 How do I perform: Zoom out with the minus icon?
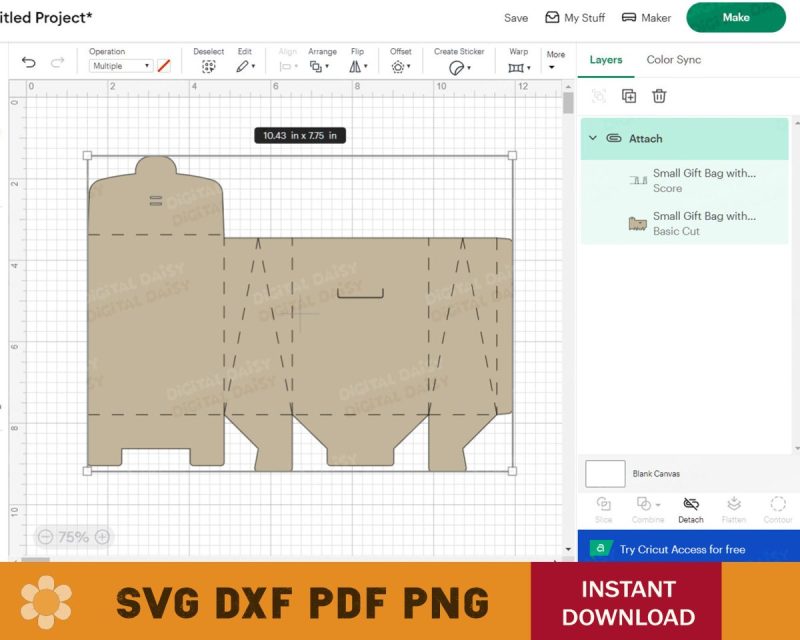(x=44, y=537)
